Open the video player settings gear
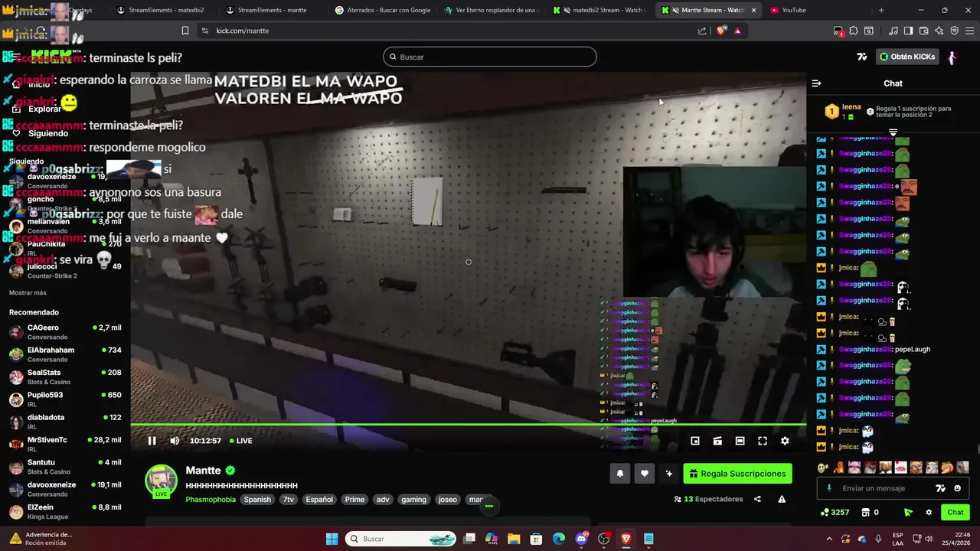 pos(785,441)
